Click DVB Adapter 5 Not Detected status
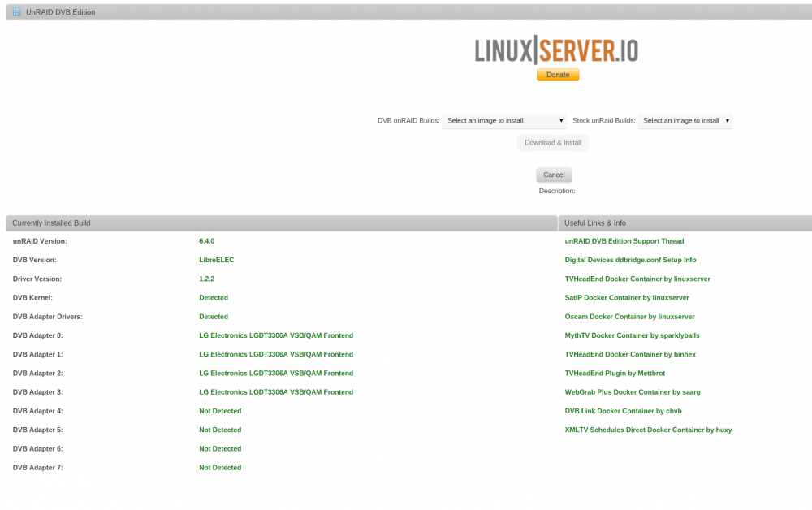812x510 pixels. click(220, 430)
